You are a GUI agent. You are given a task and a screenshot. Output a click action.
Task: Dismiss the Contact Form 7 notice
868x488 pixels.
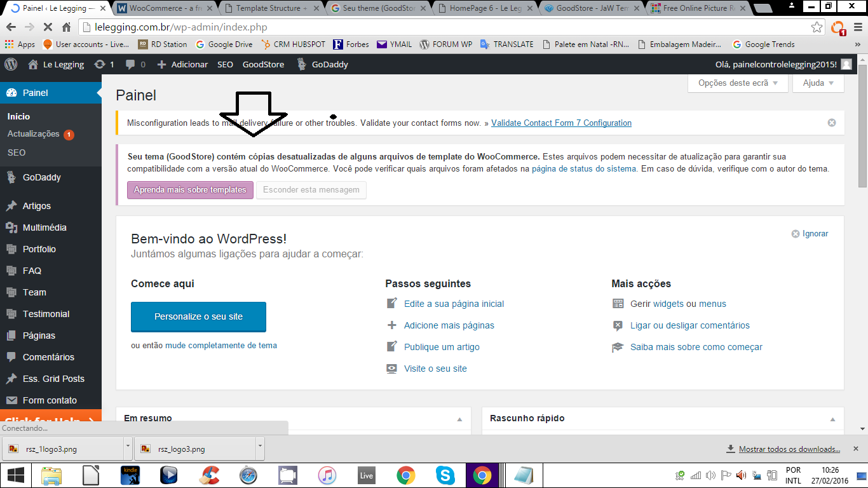[832, 123]
